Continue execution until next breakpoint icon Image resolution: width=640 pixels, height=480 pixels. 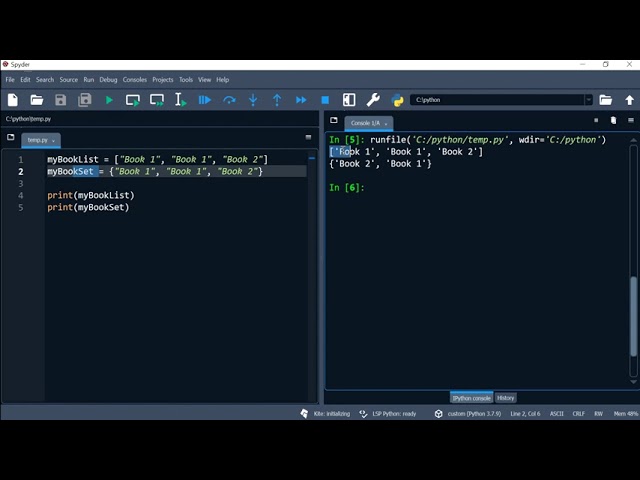pos(301,100)
